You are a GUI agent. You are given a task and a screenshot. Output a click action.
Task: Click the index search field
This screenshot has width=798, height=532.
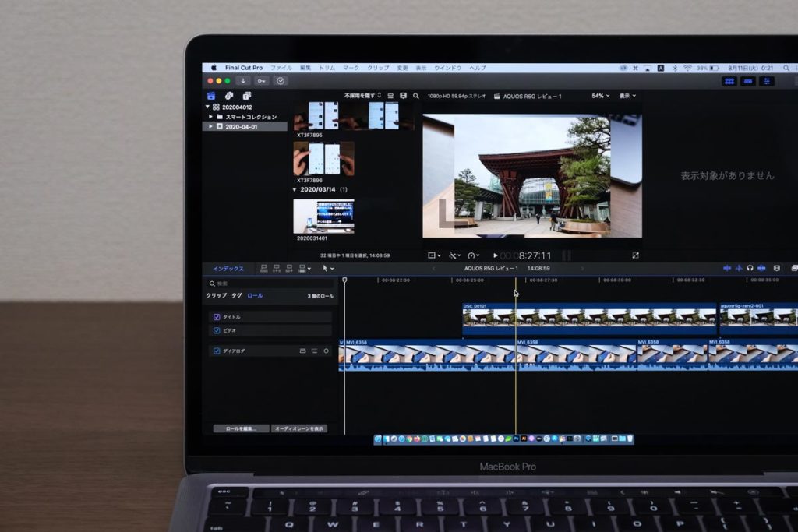coord(270,284)
